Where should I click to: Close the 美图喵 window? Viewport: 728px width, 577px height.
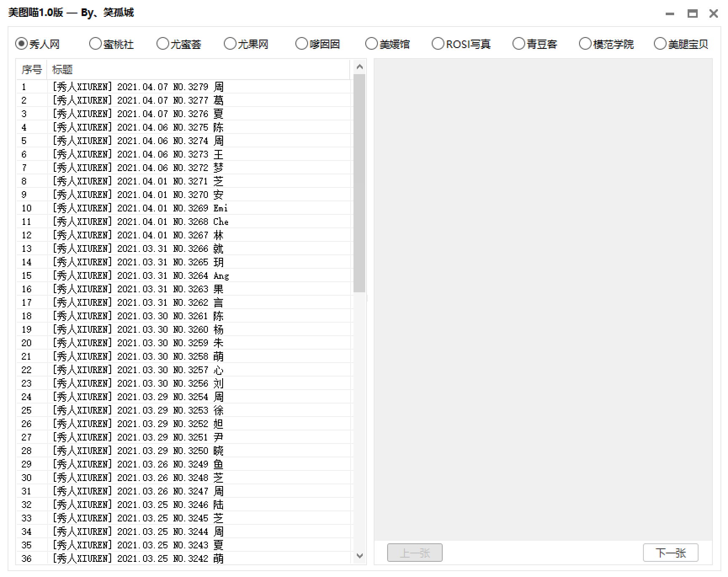coord(714,14)
